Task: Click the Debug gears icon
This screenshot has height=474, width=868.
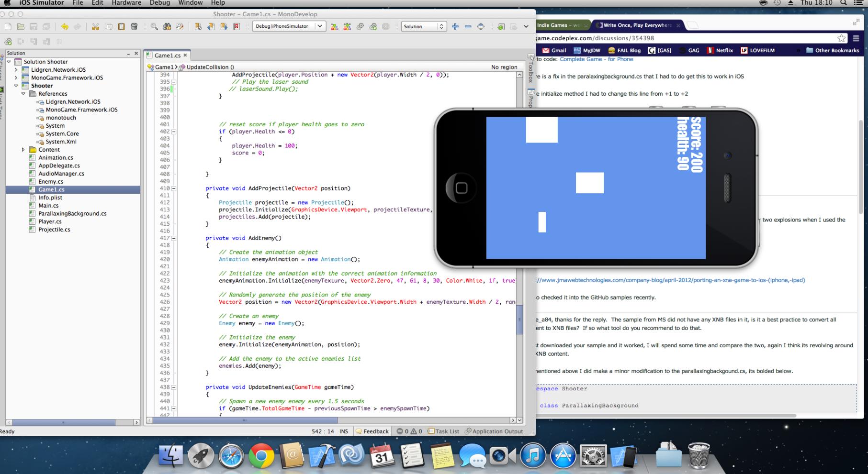Action: click(373, 27)
